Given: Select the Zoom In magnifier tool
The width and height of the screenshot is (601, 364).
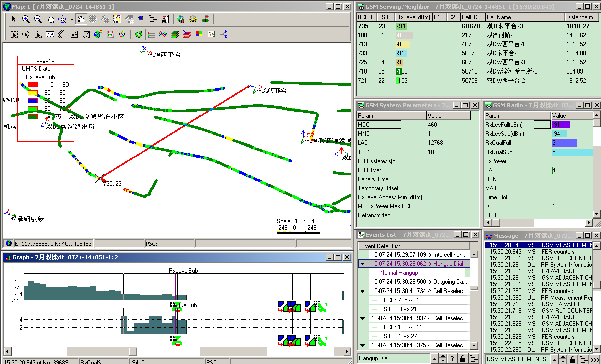Looking at the screenshot, I should pyautogui.click(x=26, y=19).
